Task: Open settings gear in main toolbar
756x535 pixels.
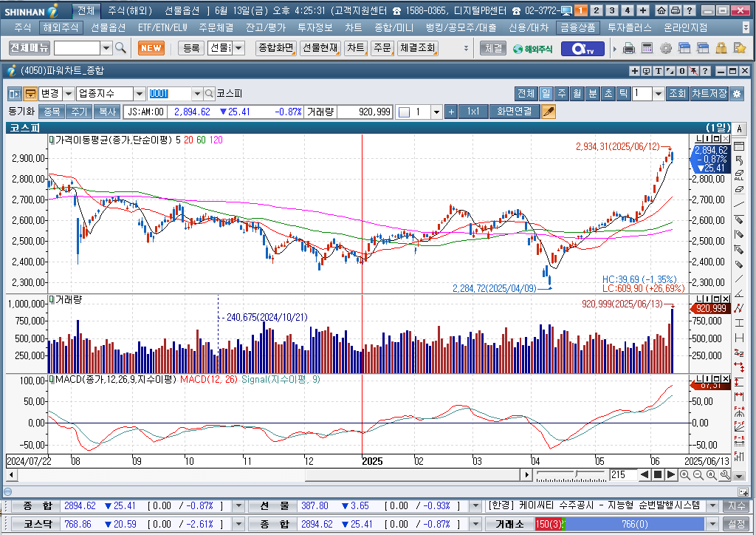Action: point(665,48)
